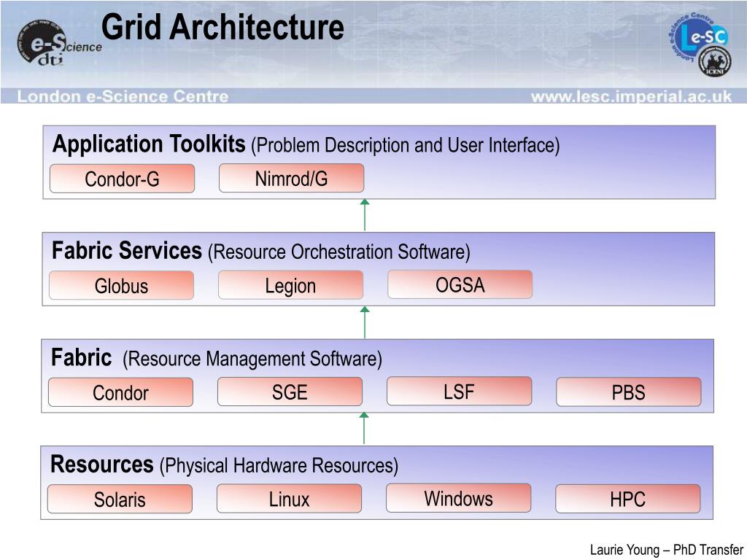Image resolution: width=747 pixels, height=560 pixels.
Task: Click the Fabric Services heading
Action: [x=127, y=251]
